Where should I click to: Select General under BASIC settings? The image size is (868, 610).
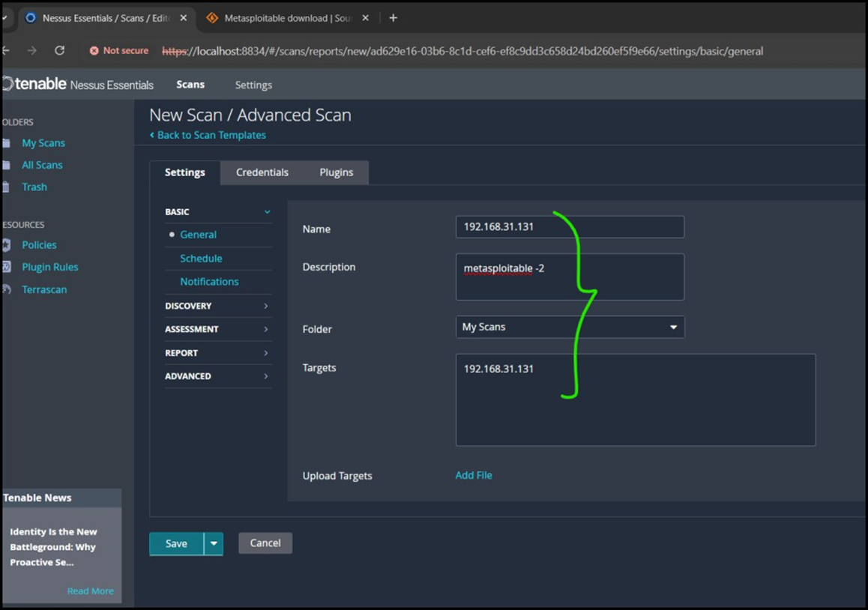click(198, 235)
